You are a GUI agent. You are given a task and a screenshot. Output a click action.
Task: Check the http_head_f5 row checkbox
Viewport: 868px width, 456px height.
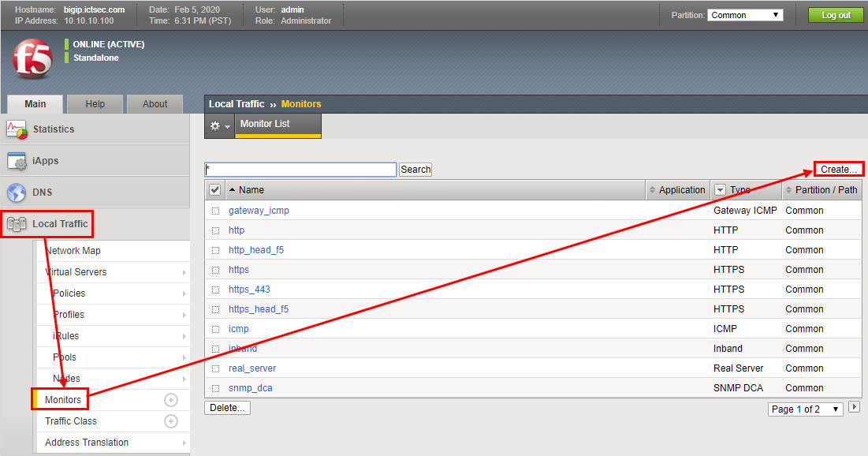pyautogui.click(x=216, y=250)
